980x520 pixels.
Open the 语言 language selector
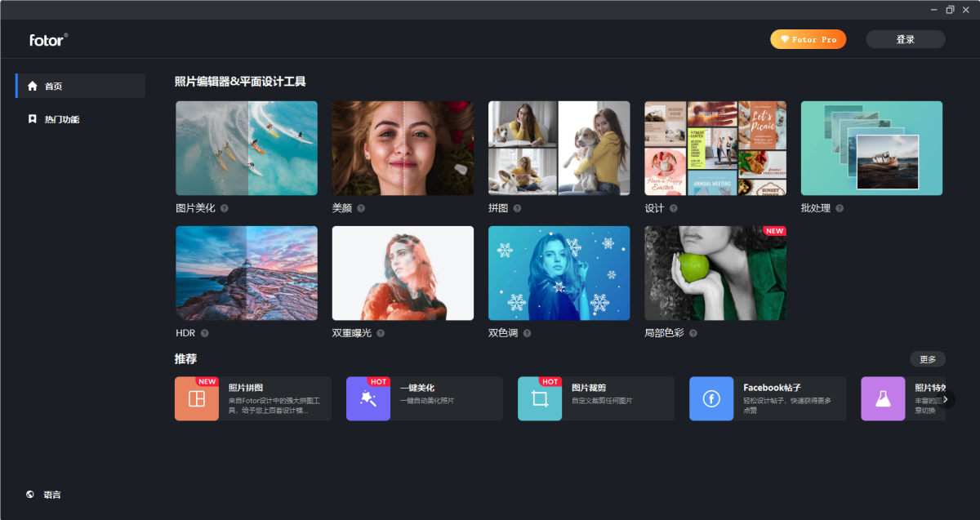[52, 495]
